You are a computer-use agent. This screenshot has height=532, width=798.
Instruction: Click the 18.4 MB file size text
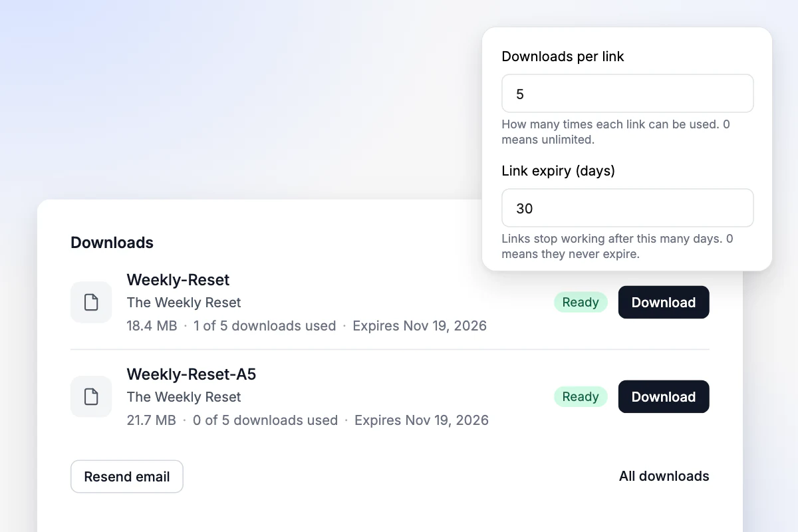click(152, 326)
